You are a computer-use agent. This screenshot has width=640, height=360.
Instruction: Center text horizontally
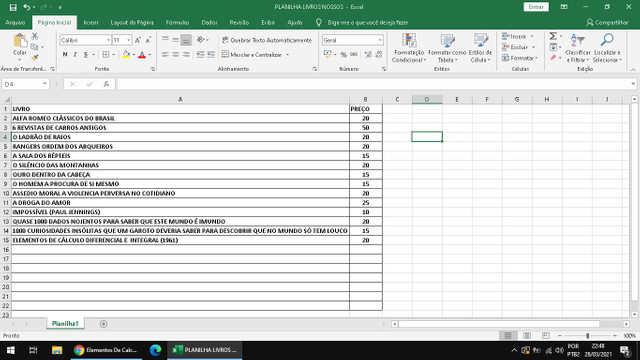(176, 54)
